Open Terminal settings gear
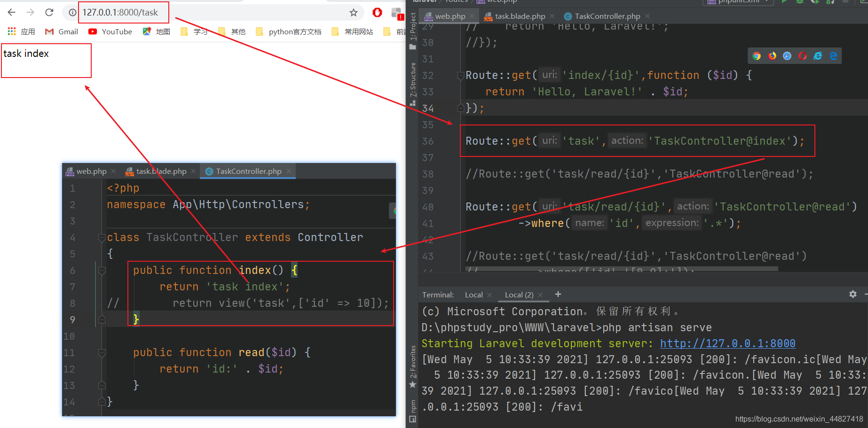The image size is (868, 428). pyautogui.click(x=852, y=294)
